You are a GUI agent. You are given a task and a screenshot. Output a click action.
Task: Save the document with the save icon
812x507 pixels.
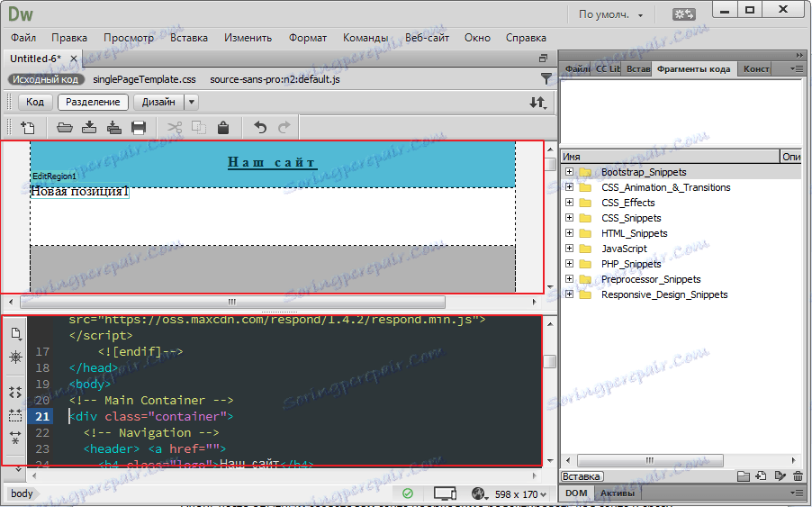coord(89,127)
